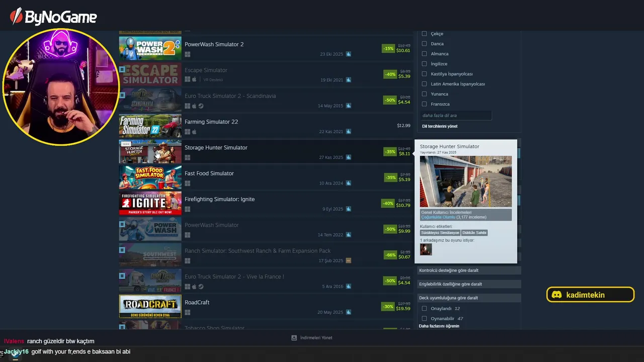Click the positive review icon for PowerWash Simulator 2
Image resolution: width=644 pixels, height=362 pixels.
[x=348, y=54]
